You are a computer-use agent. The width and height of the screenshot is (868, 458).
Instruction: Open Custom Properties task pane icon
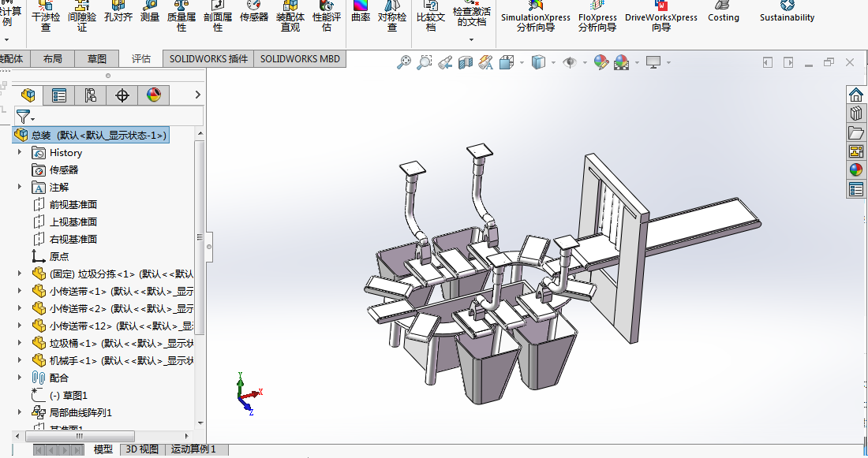point(856,190)
